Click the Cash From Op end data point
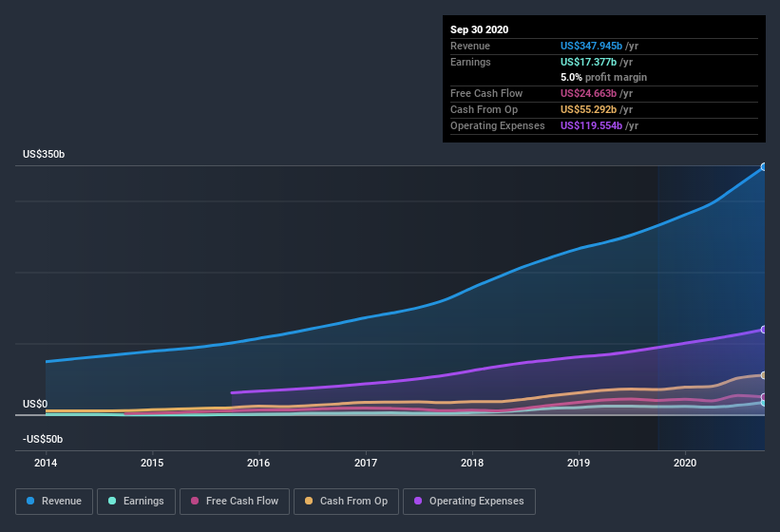This screenshot has width=780, height=532. tap(764, 375)
